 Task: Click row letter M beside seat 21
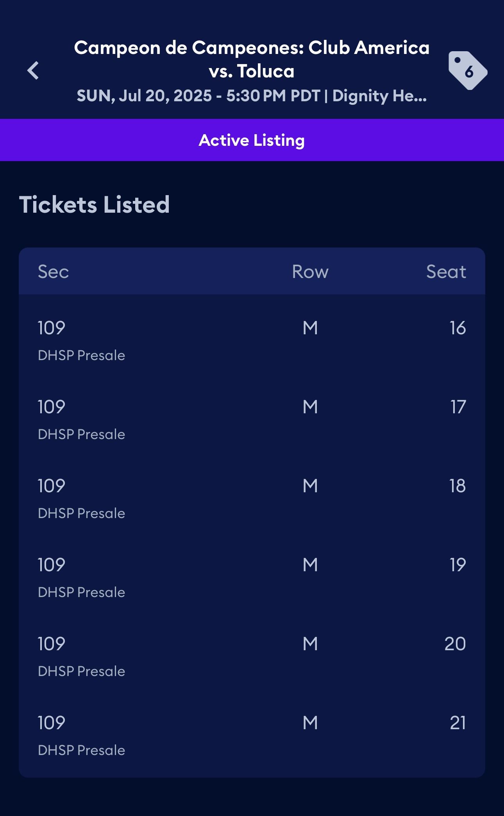[310, 723]
